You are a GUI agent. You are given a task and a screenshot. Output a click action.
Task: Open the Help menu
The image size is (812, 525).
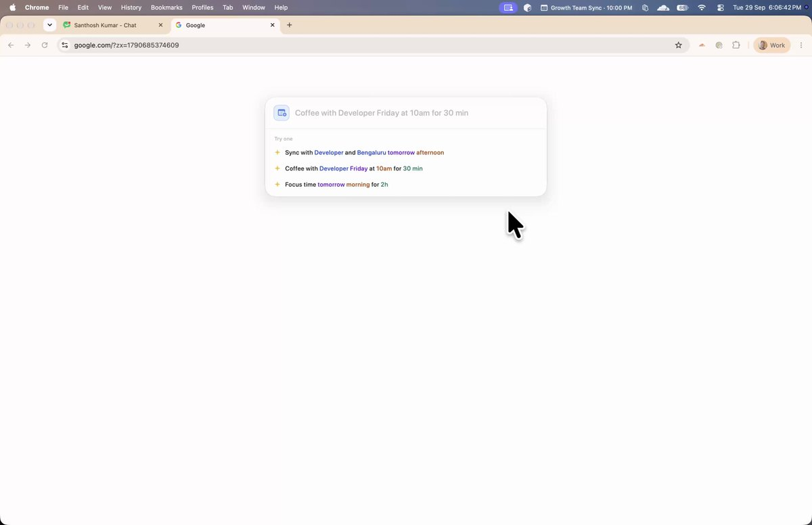coord(281,7)
